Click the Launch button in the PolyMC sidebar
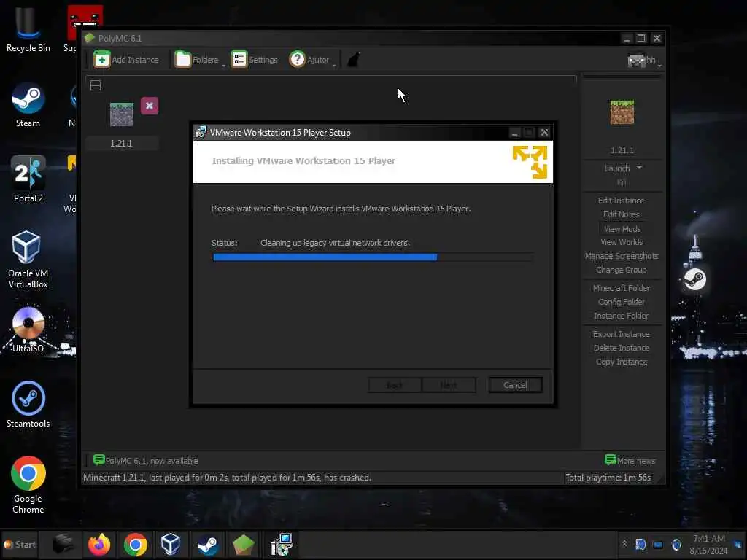The width and height of the screenshot is (747, 560). 617,168
